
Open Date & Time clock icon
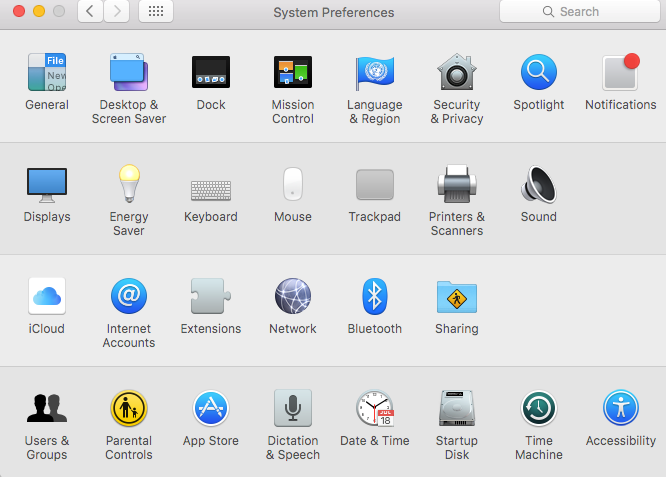[x=375, y=408]
